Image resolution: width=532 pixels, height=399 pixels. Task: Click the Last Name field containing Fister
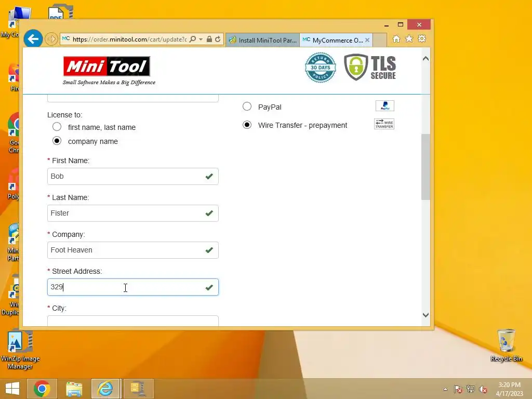pos(132,214)
